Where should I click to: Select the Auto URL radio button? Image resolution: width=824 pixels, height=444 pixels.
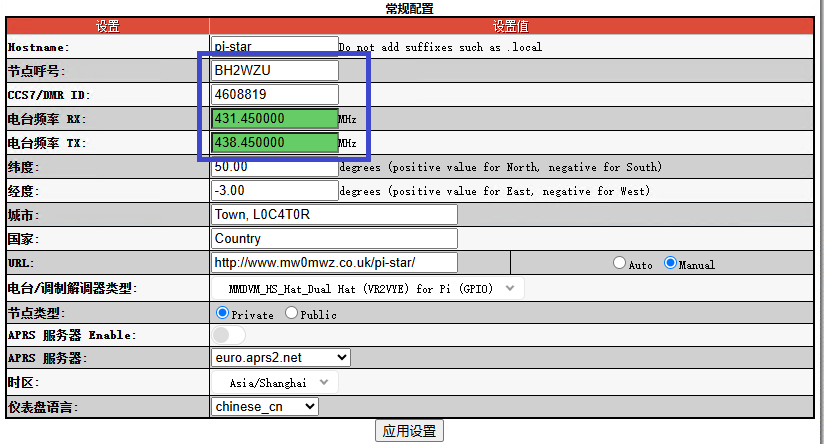620,264
